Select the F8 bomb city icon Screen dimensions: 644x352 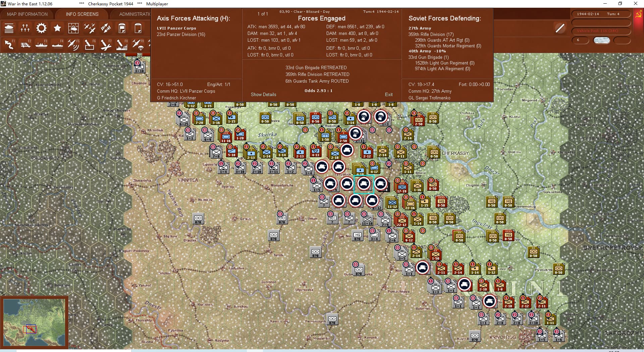point(122,45)
